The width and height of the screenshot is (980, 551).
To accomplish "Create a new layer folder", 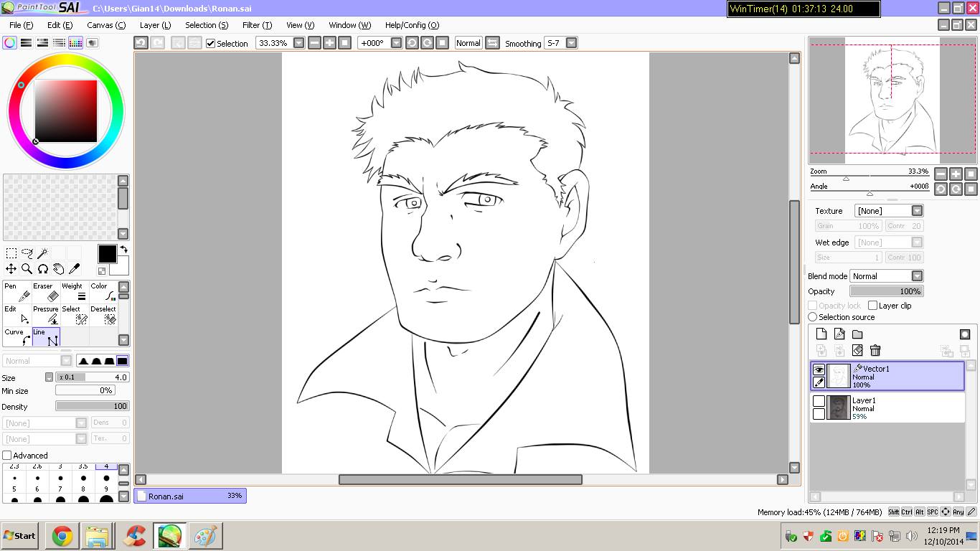I will pyautogui.click(x=857, y=334).
